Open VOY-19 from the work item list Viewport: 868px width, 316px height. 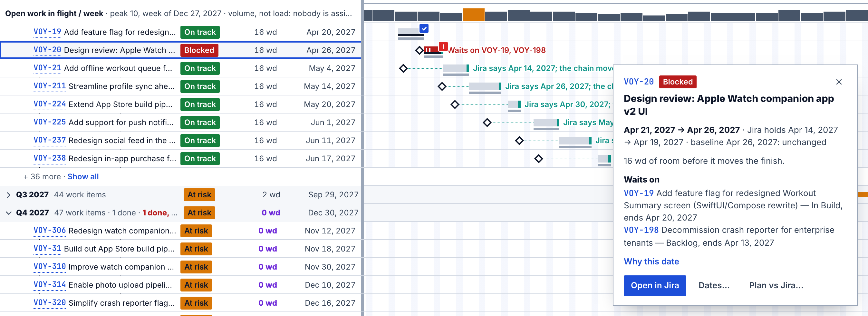pos(47,32)
